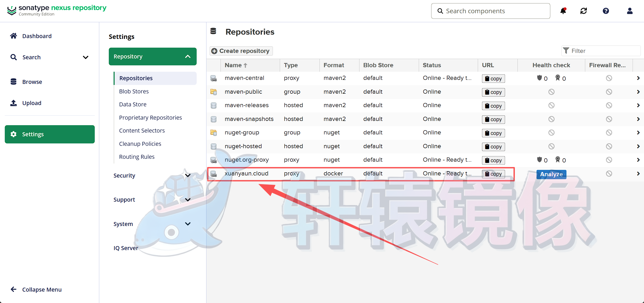Viewport: 644px width, 303px height.
Task: Enable health check for the maven-public repository
Action: point(551,92)
